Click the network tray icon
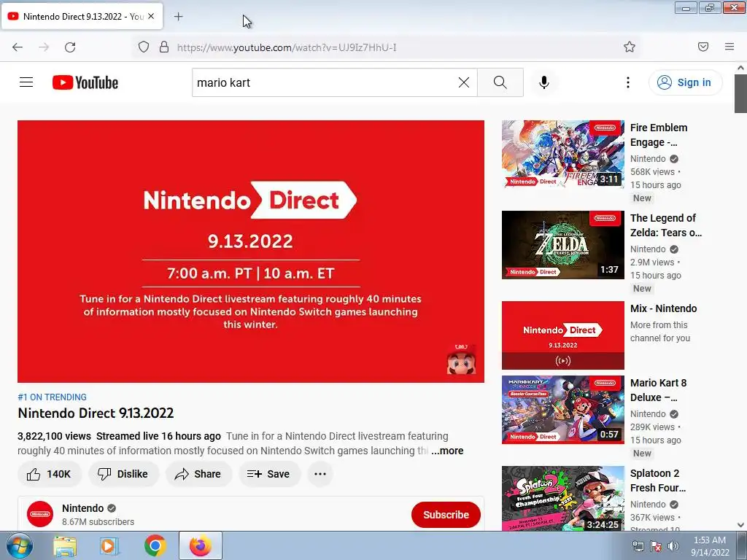 pyautogui.click(x=638, y=546)
